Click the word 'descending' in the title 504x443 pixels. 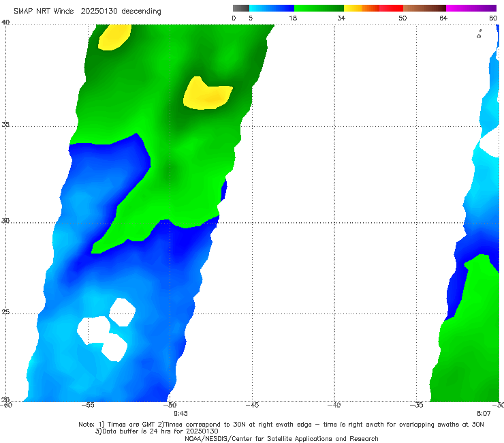click(142, 12)
